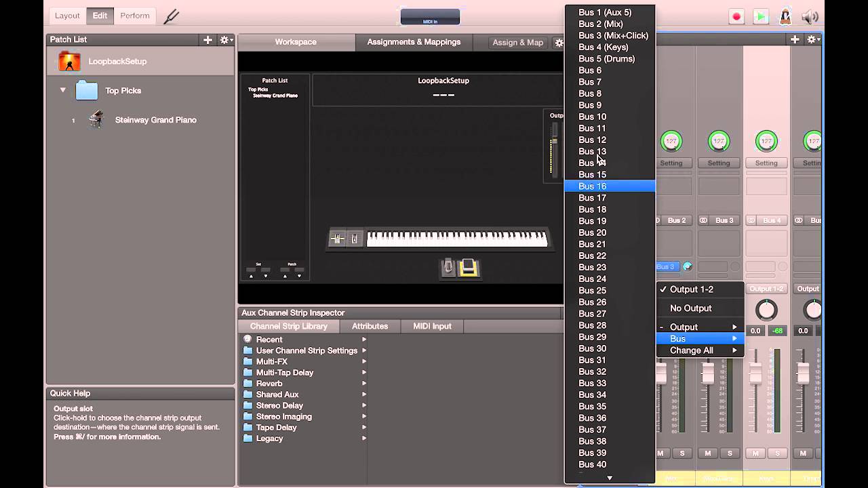Open the Output submenu in popup
The image size is (868, 488).
coord(701,327)
